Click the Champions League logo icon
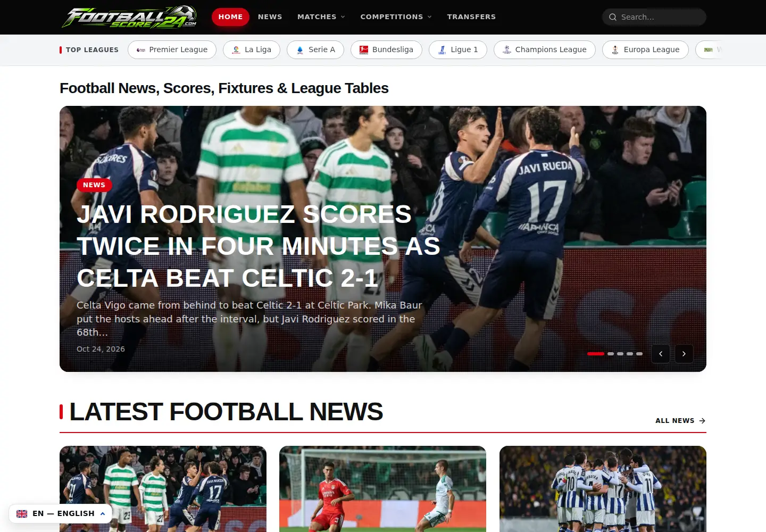 (x=507, y=50)
